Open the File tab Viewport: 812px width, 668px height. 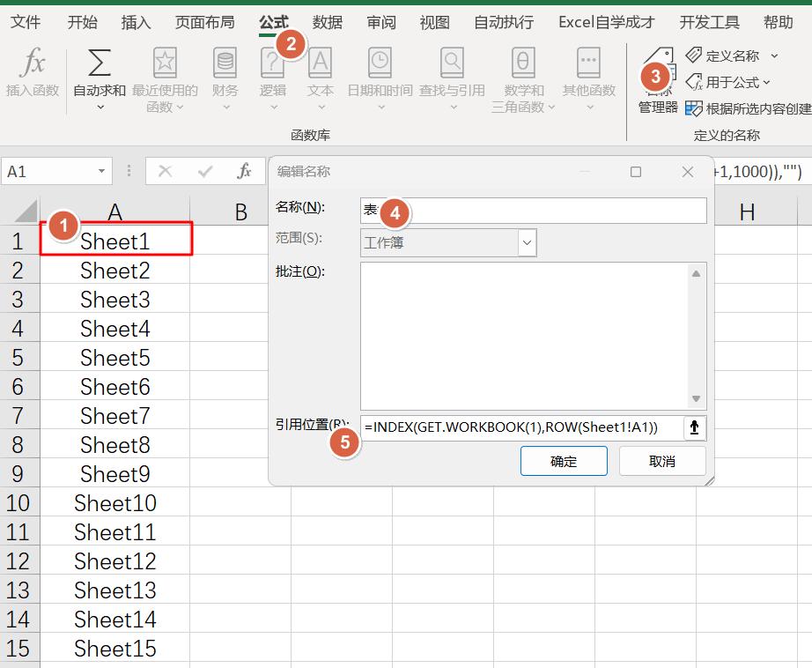(26, 22)
